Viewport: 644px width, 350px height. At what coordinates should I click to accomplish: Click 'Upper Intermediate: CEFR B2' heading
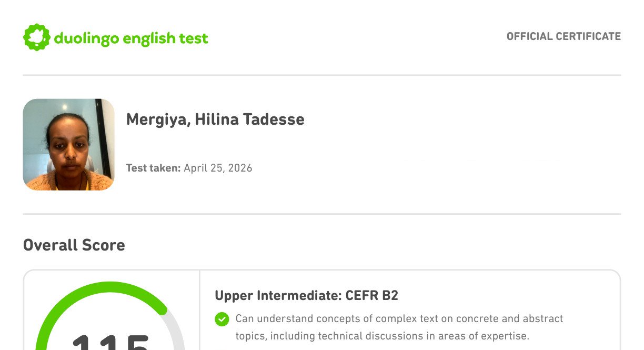point(306,296)
